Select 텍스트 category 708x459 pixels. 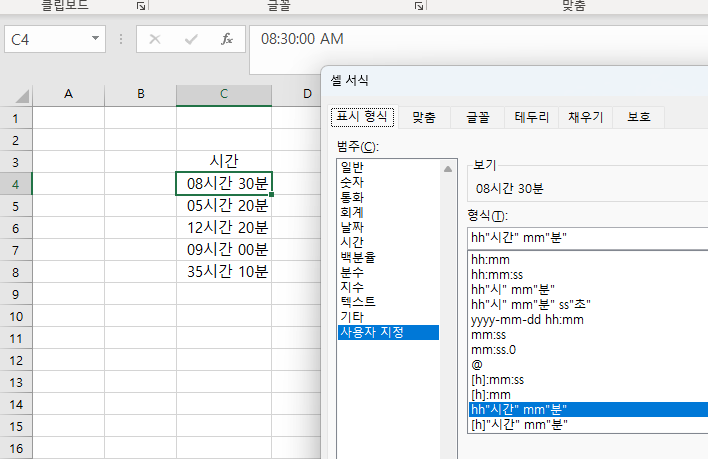click(388, 302)
